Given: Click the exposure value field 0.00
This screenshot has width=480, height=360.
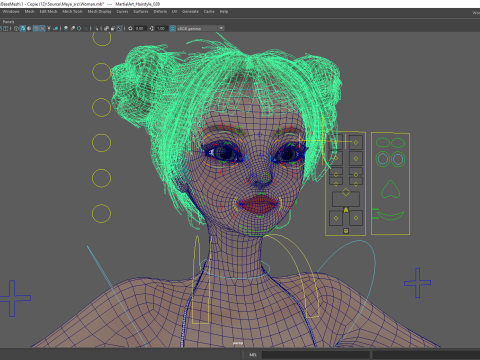Looking at the screenshot, I should coord(140,29).
